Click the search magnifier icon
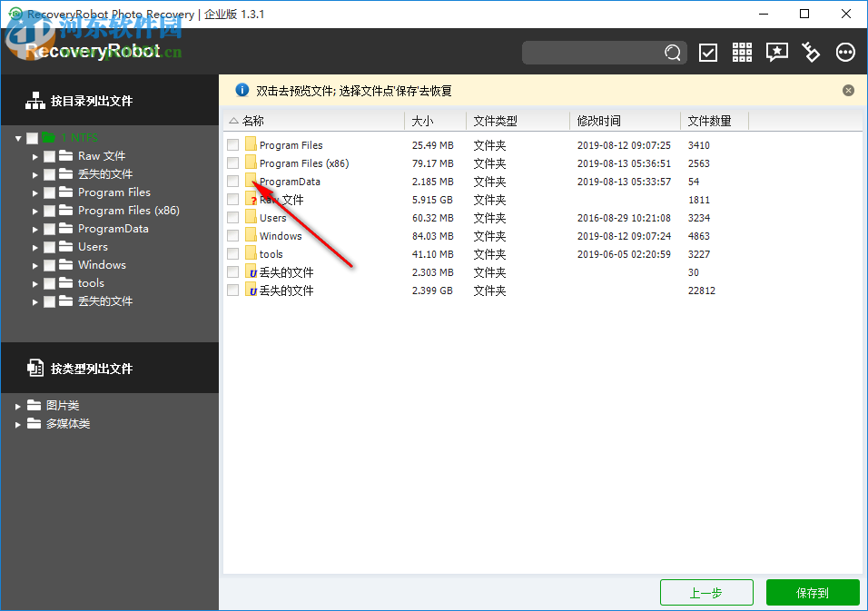Image resolution: width=868 pixels, height=611 pixels. 672,53
